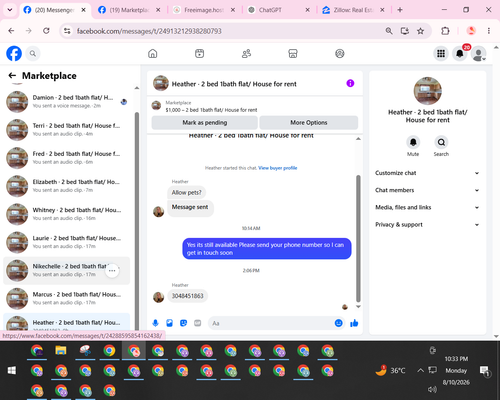Open the Damion conversation in the list

(67, 102)
